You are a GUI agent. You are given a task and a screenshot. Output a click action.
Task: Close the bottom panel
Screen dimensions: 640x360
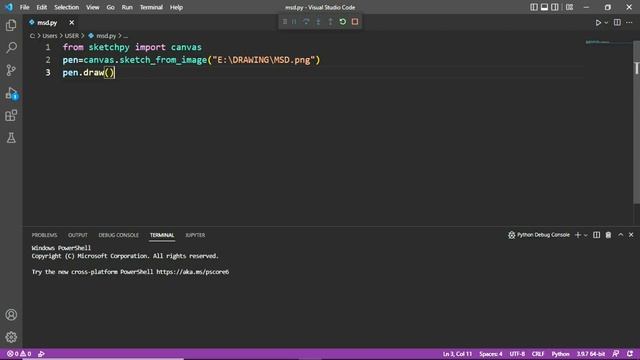[631, 235]
